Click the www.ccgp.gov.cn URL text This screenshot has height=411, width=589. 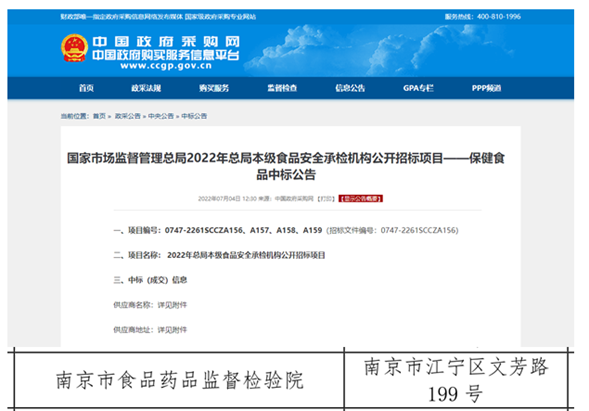[166, 66]
